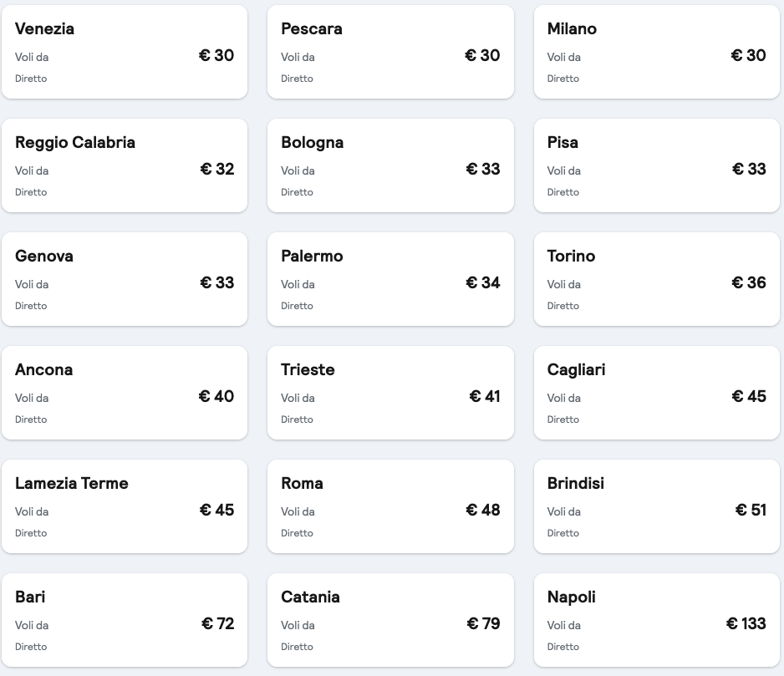Screen dimensions: 784x676
Task: Open flights to Cagliari
Action: pos(656,392)
